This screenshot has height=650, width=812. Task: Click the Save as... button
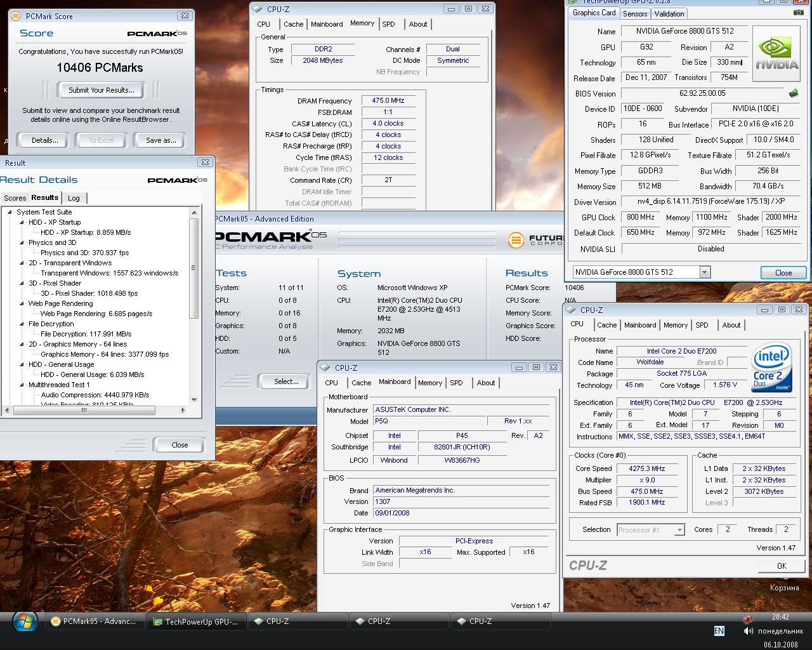[x=160, y=140]
